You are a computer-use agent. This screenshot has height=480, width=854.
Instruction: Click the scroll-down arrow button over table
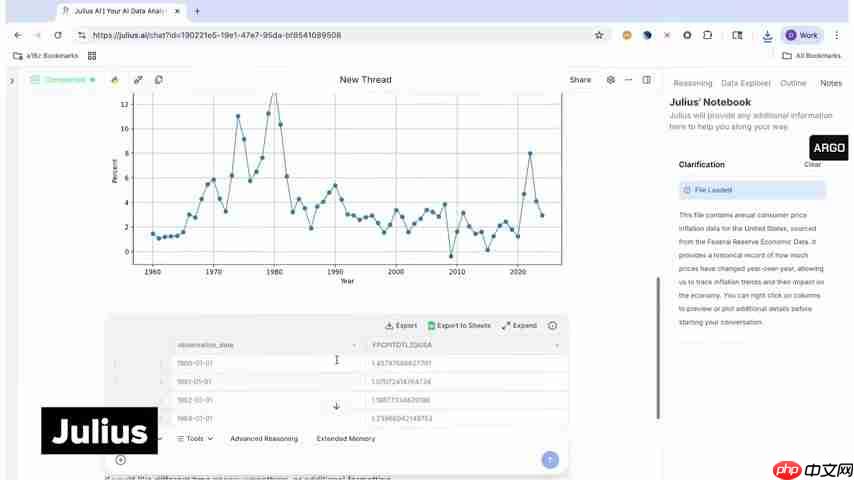(x=336, y=406)
